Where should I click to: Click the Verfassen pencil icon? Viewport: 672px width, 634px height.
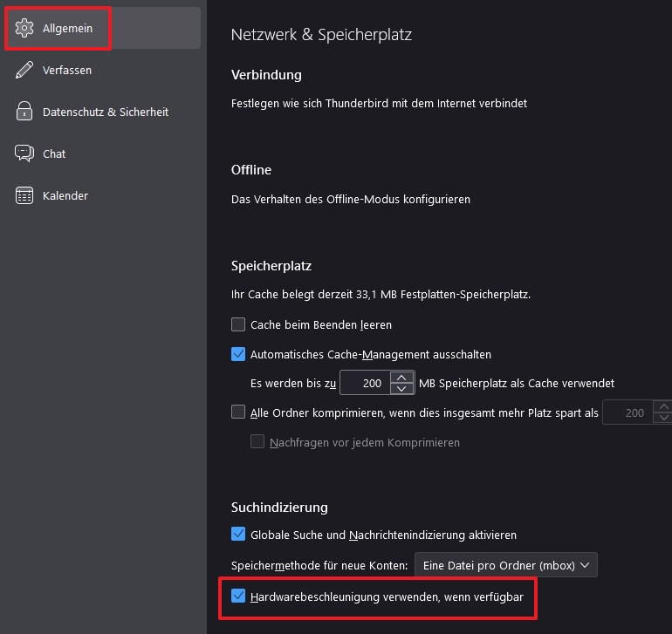(24, 71)
